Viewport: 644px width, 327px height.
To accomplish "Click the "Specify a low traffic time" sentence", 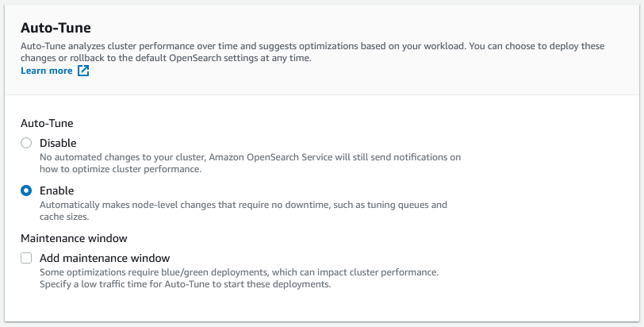I will pyautogui.click(x=182, y=284).
